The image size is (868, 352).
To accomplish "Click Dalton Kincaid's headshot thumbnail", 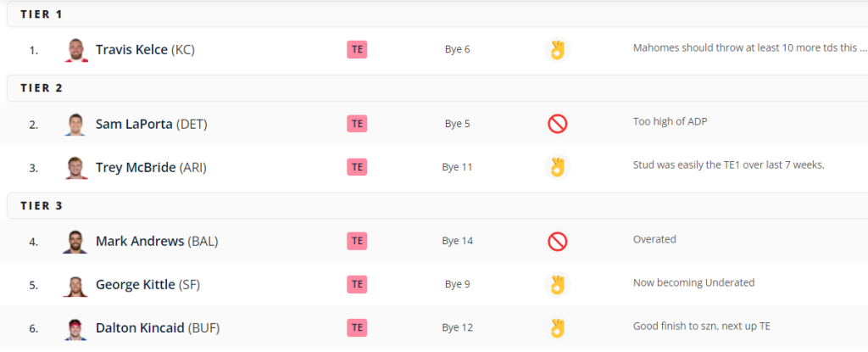I will click(x=75, y=328).
